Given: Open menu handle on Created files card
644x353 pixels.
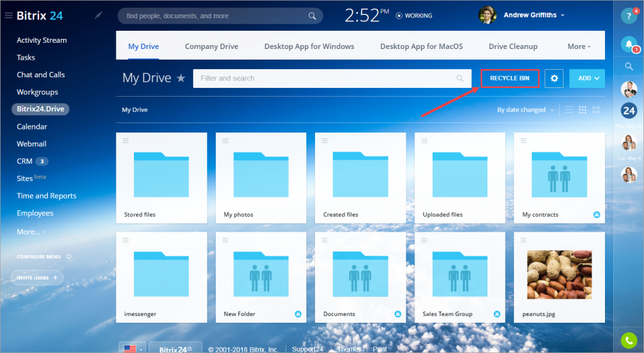Looking at the screenshot, I should (325, 141).
